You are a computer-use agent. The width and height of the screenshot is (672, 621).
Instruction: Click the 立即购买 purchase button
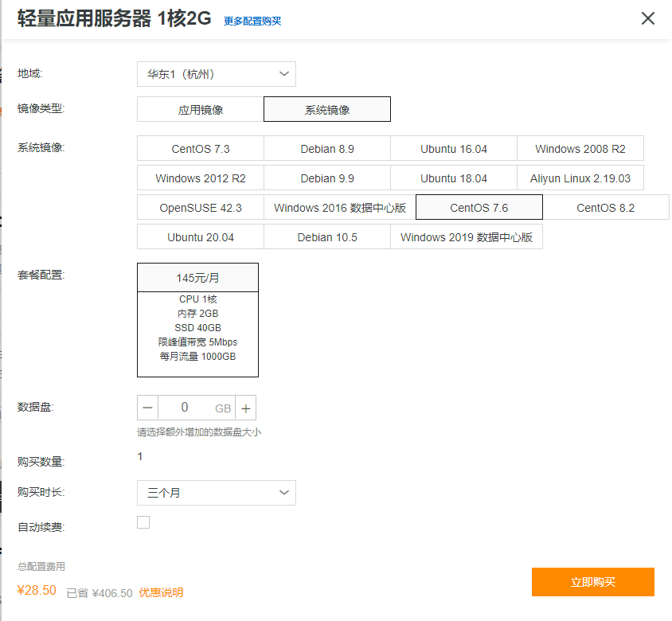[x=592, y=582]
